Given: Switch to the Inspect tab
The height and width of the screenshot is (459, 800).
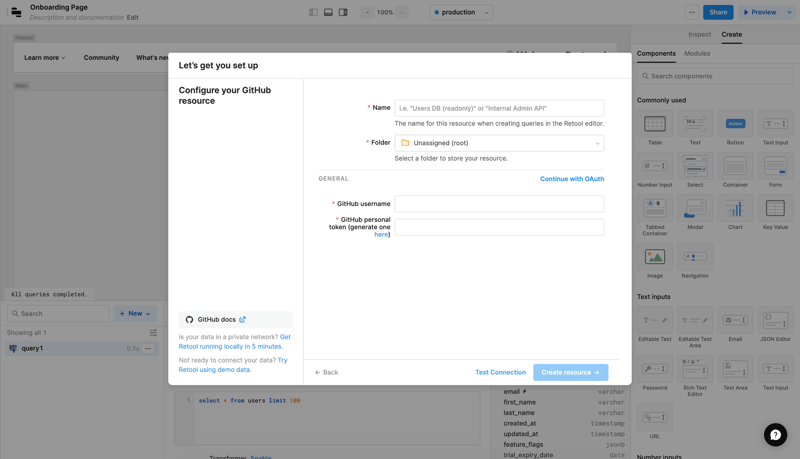Looking at the screenshot, I should pos(699,35).
